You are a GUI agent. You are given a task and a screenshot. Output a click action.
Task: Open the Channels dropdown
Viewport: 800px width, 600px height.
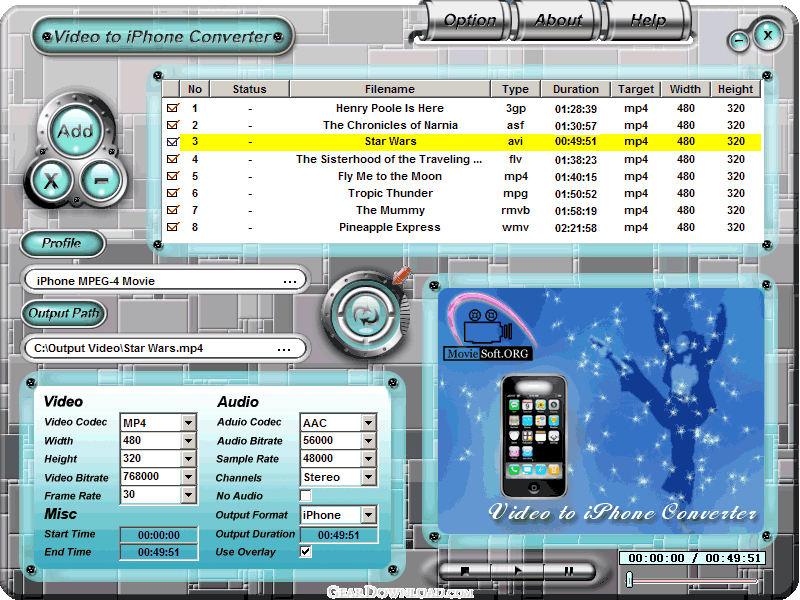point(368,477)
